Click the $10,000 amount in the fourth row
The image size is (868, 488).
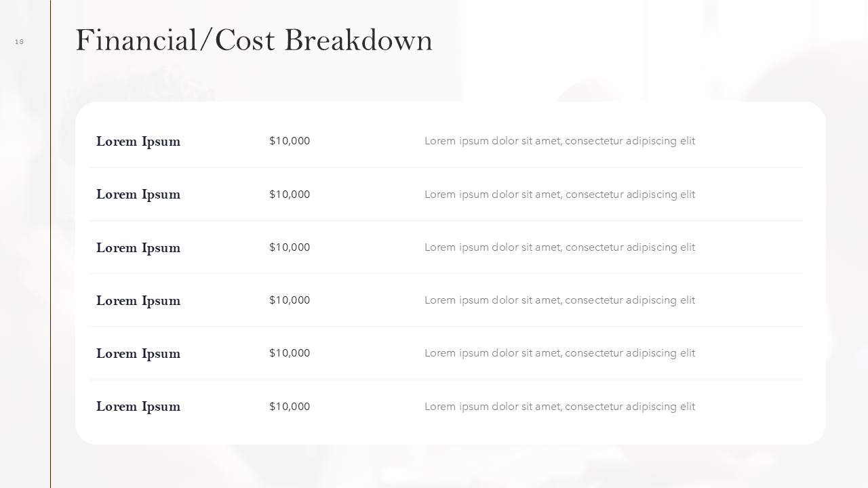(290, 300)
